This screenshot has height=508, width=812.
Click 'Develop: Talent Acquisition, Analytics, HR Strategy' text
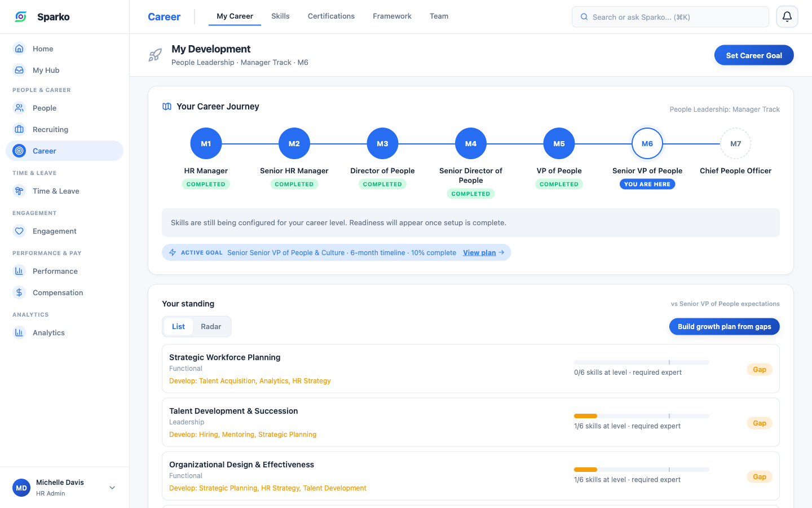coord(250,381)
